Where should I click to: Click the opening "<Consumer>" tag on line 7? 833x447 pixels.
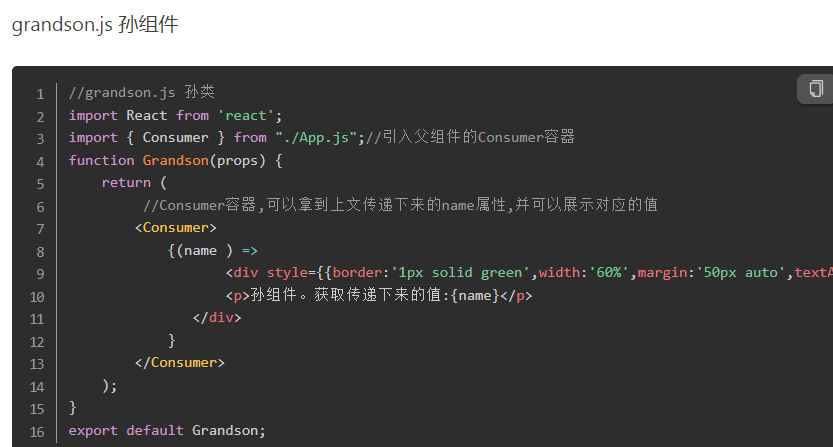point(175,227)
